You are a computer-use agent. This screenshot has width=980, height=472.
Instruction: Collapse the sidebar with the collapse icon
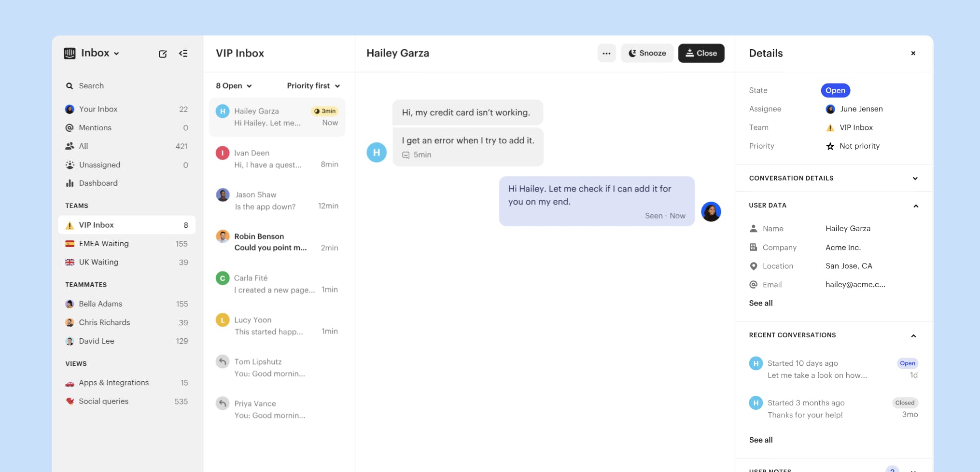click(x=183, y=54)
